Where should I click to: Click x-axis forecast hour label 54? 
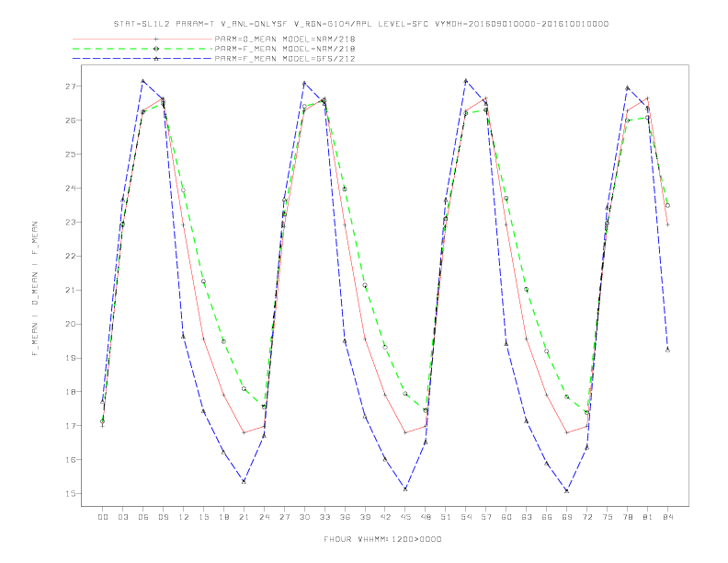coord(466,517)
